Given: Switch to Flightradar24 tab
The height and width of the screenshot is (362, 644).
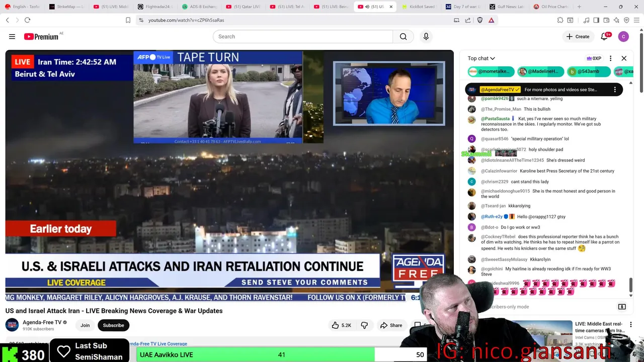Looking at the screenshot, I should point(155,7).
